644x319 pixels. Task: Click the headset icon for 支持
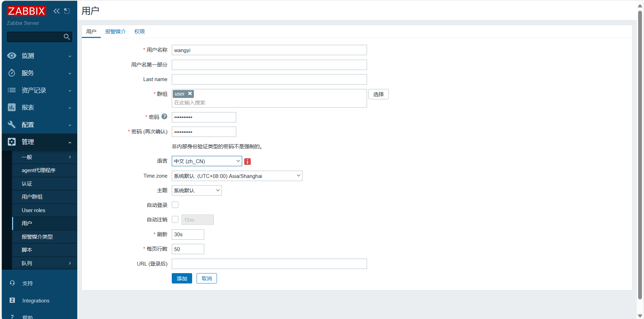point(12,283)
